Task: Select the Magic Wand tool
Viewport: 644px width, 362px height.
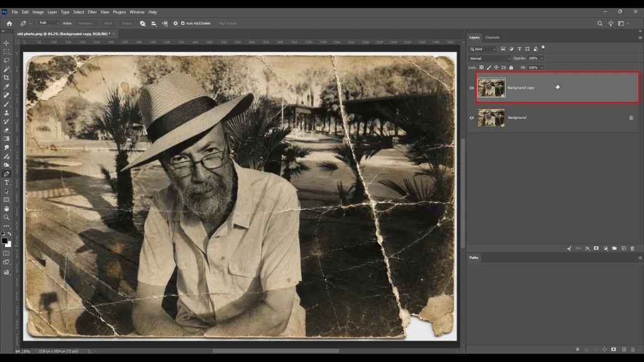Action: coord(6,69)
